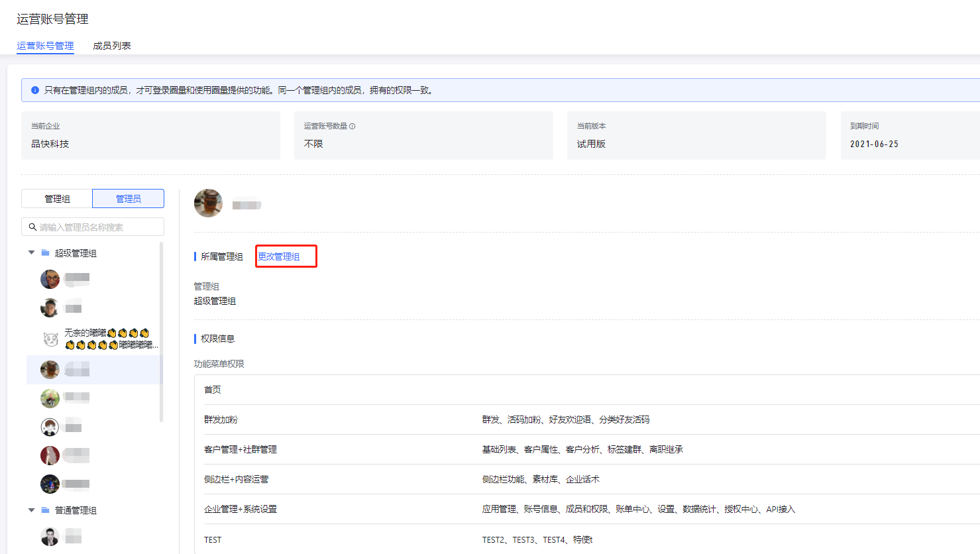This screenshot has height=554, width=980.
Task: Click the large profile avatar in the detail panel
Action: [x=208, y=203]
